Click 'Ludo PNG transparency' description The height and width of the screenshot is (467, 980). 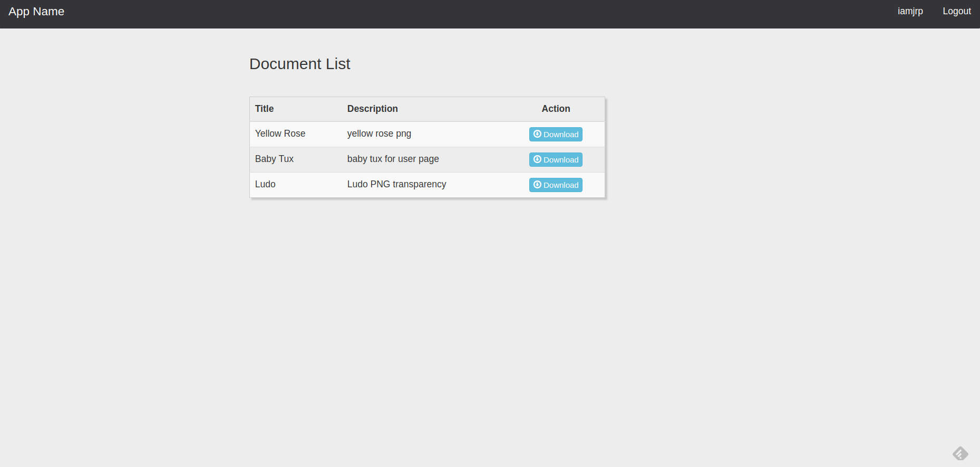pyautogui.click(x=396, y=184)
